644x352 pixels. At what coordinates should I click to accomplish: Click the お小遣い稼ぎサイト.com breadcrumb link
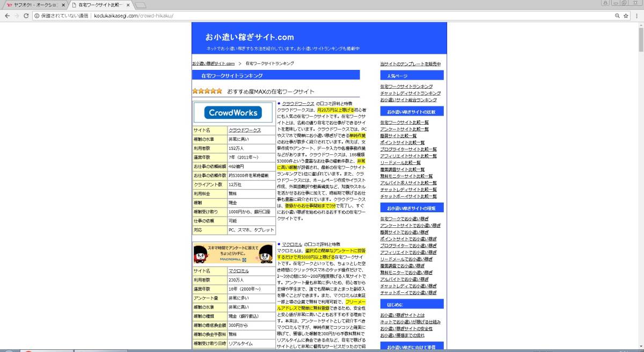[213, 63]
